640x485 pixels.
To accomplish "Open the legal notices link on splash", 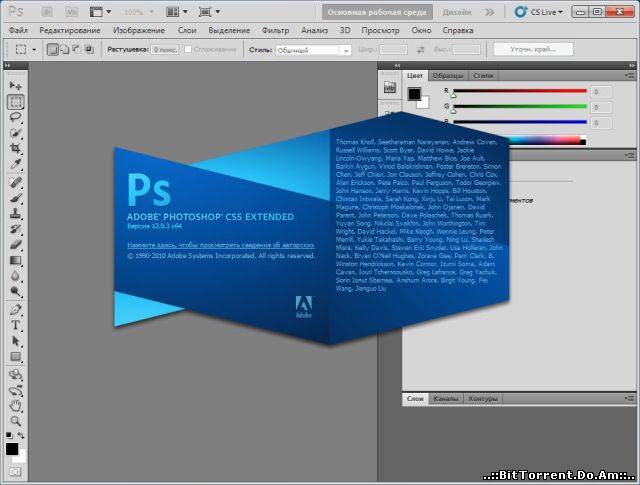I will (221, 245).
